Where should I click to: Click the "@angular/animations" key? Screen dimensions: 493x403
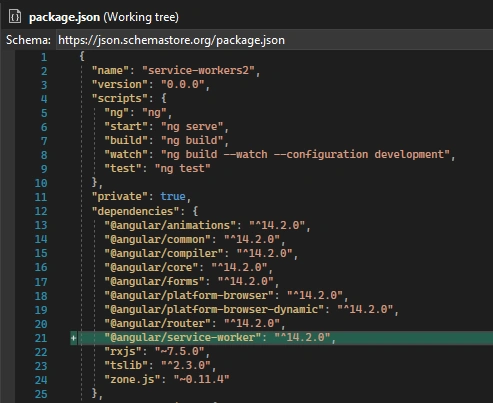pyautogui.click(x=170, y=225)
